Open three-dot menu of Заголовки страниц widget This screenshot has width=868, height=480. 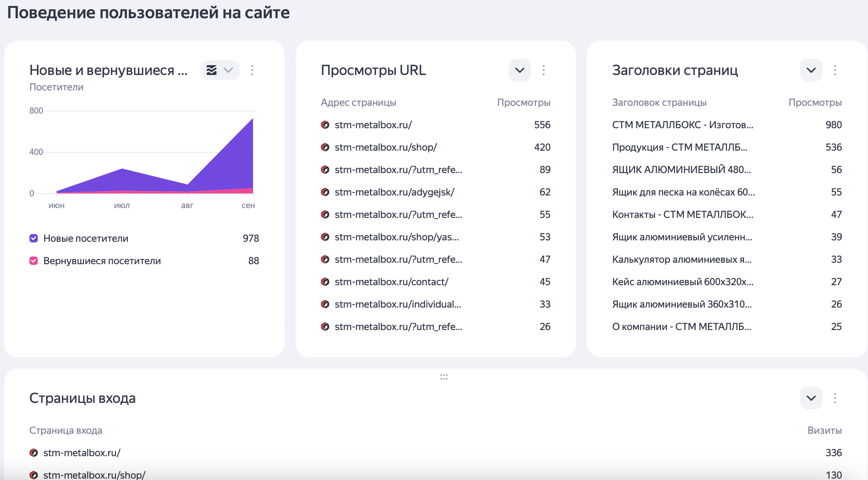(835, 70)
